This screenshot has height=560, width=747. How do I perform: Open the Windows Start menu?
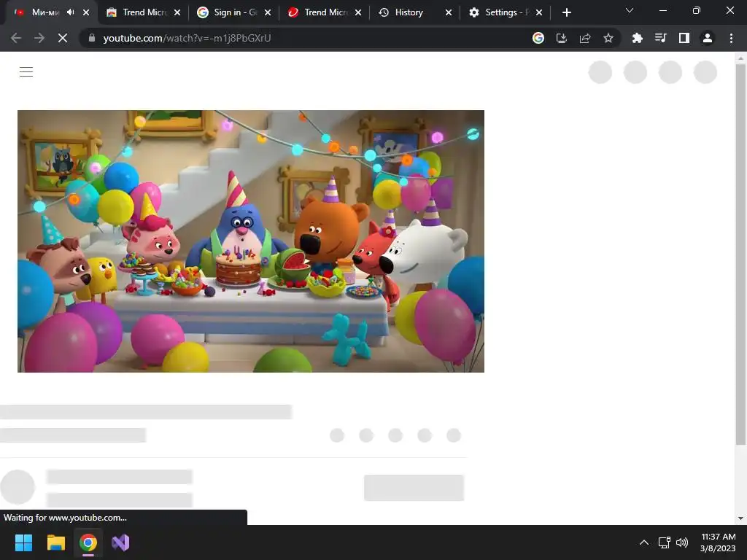(23, 542)
